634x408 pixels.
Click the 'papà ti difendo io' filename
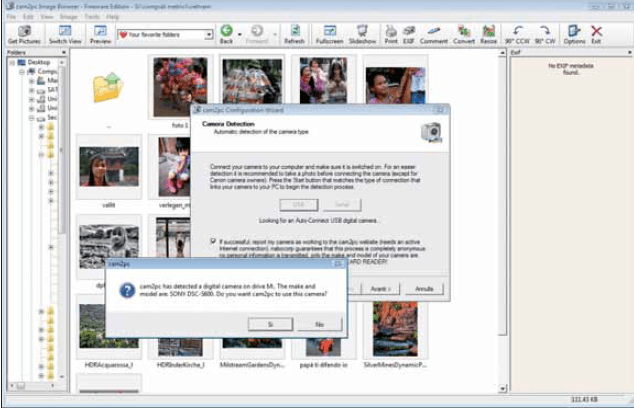coord(323,365)
